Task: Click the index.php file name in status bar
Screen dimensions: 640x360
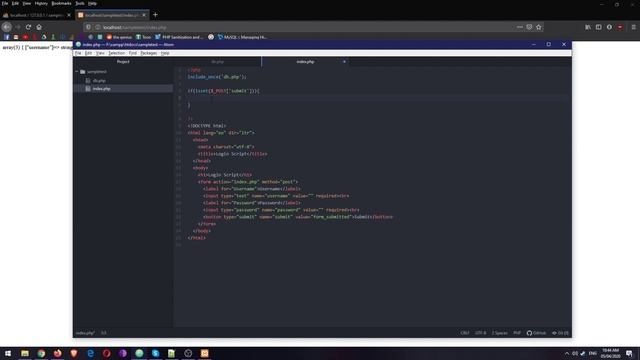Action: pos(85,333)
